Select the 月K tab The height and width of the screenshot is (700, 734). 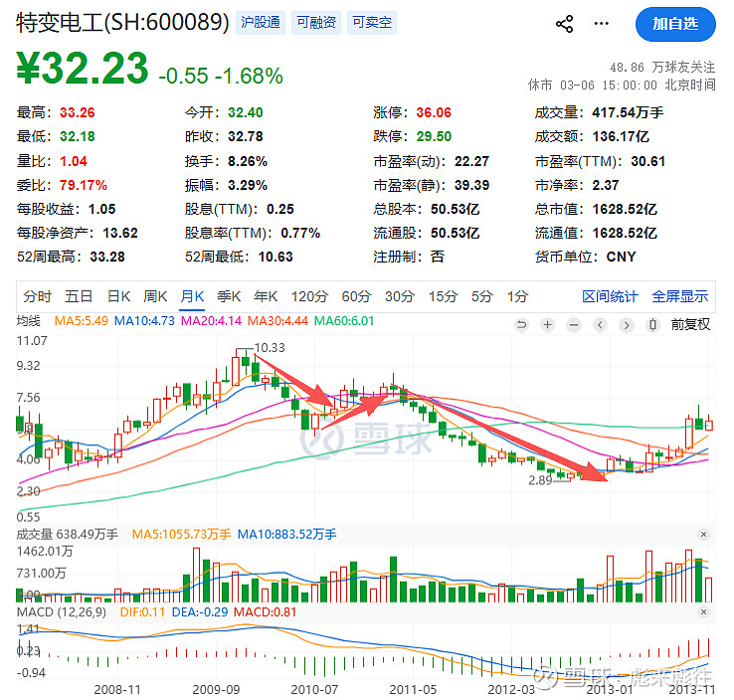(192, 296)
